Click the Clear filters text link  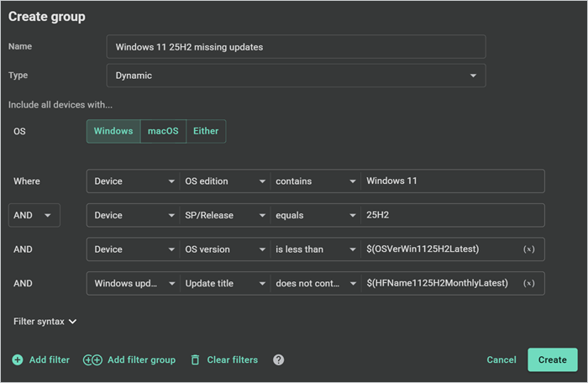pyautogui.click(x=233, y=359)
